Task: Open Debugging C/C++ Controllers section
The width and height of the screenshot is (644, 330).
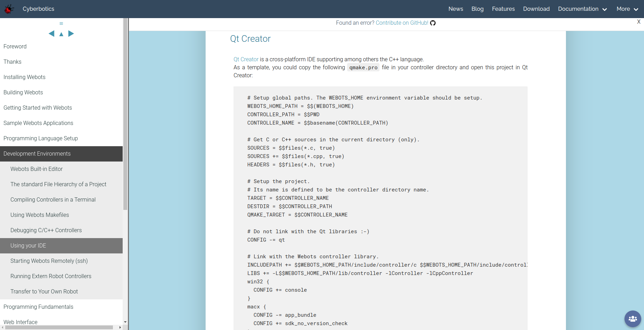Action: point(61,230)
